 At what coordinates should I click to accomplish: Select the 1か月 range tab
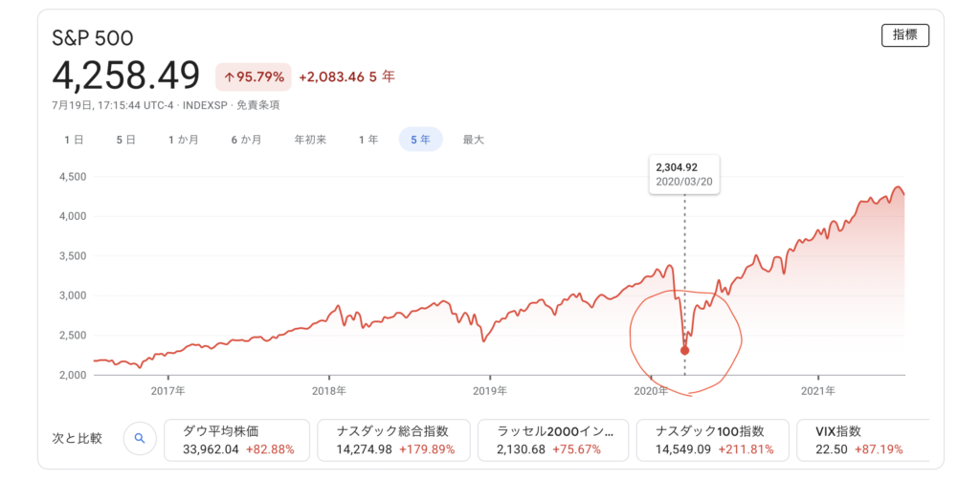tap(183, 140)
